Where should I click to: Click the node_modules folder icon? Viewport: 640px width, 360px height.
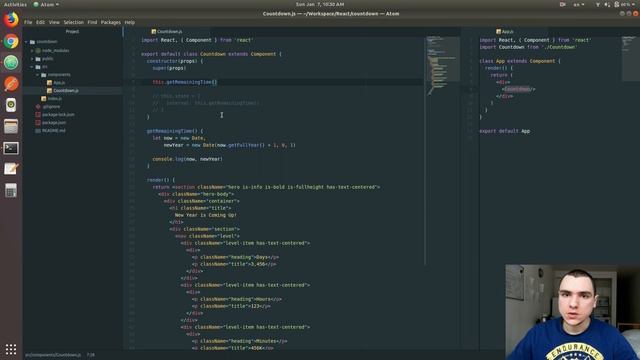coord(38,51)
